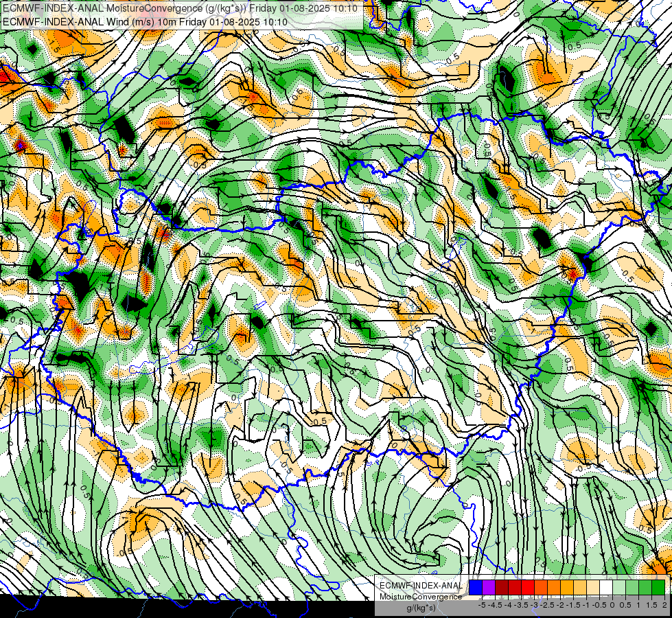Click the amber swatch between -2 and -1.5
This screenshot has height=618, width=672.
pyautogui.click(x=567, y=587)
